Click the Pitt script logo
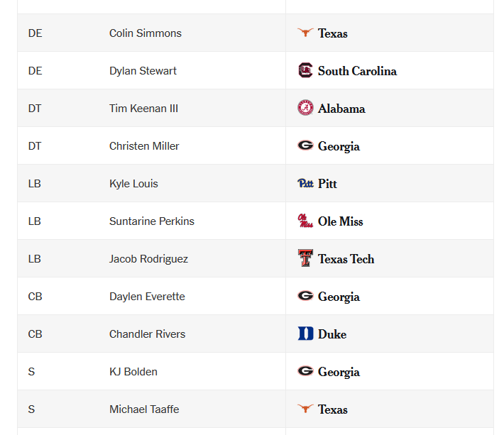 click(305, 183)
